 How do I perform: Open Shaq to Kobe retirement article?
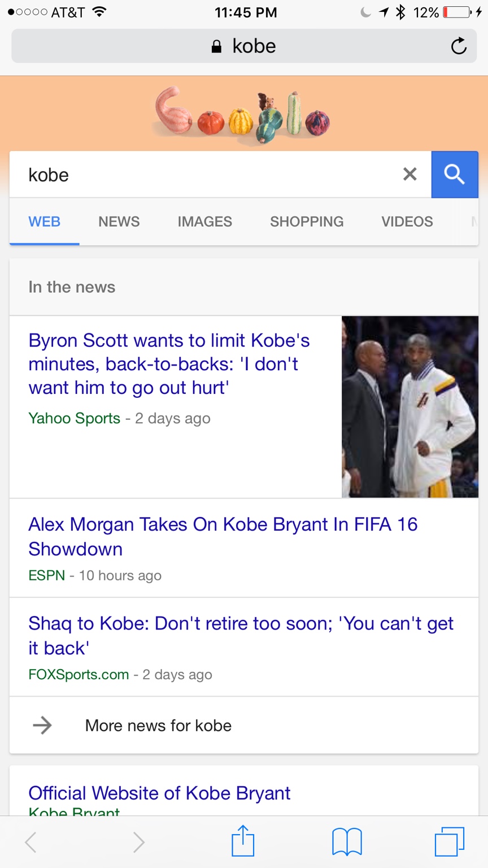click(241, 635)
